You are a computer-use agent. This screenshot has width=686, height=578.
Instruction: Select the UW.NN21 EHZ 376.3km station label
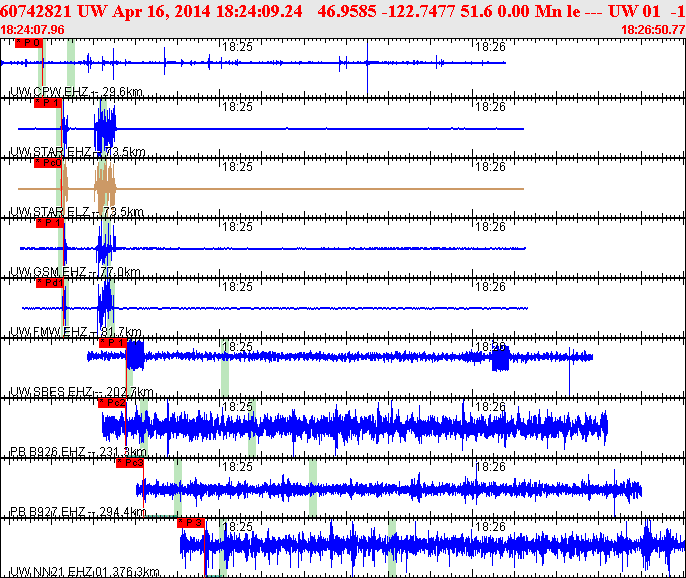click(x=84, y=572)
